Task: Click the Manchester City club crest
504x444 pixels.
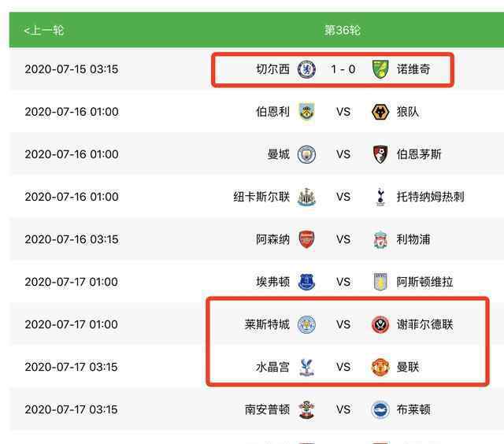Action: click(306, 154)
